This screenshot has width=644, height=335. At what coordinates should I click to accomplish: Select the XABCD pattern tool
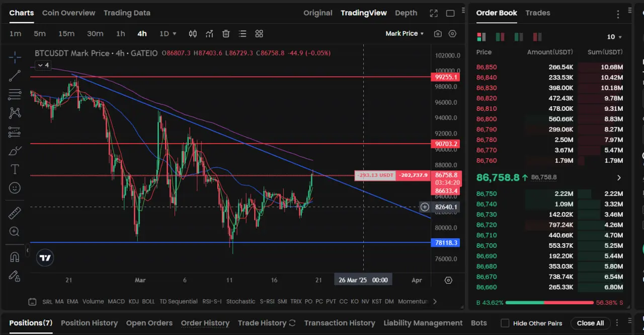[x=15, y=113]
